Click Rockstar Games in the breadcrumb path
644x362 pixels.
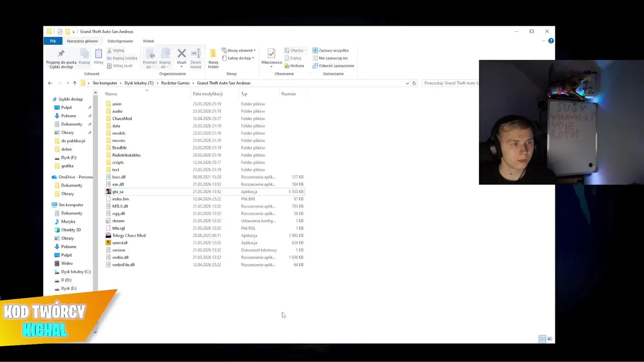click(x=175, y=83)
